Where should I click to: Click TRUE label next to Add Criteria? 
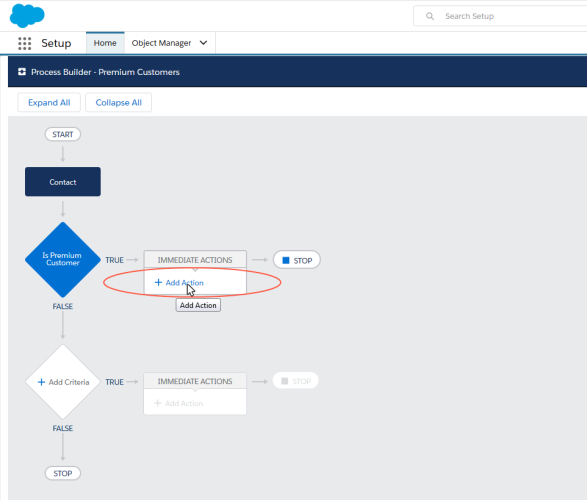(115, 382)
